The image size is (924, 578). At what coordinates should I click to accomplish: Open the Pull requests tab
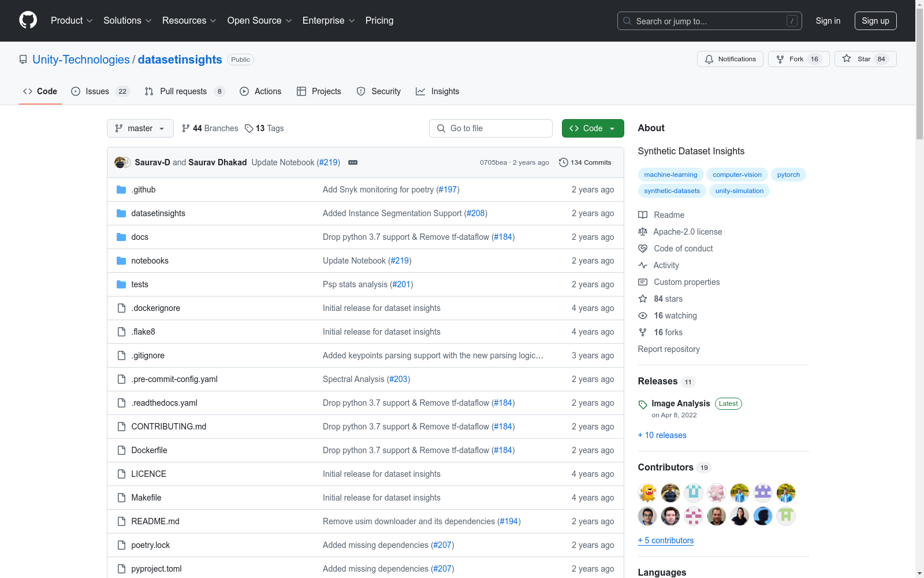pyautogui.click(x=184, y=91)
